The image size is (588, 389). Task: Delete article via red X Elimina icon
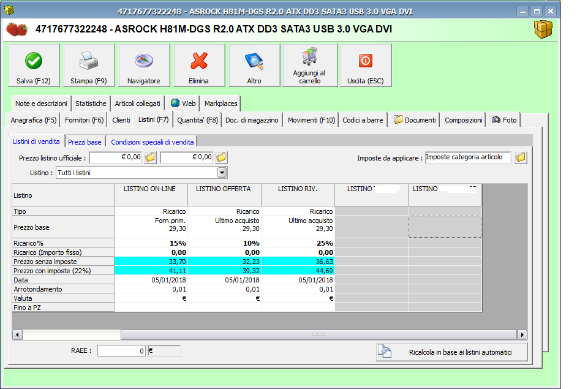[x=198, y=61]
